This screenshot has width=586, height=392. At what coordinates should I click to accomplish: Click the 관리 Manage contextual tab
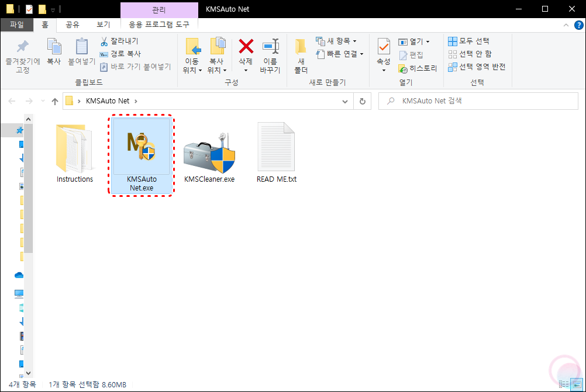pyautogui.click(x=159, y=10)
